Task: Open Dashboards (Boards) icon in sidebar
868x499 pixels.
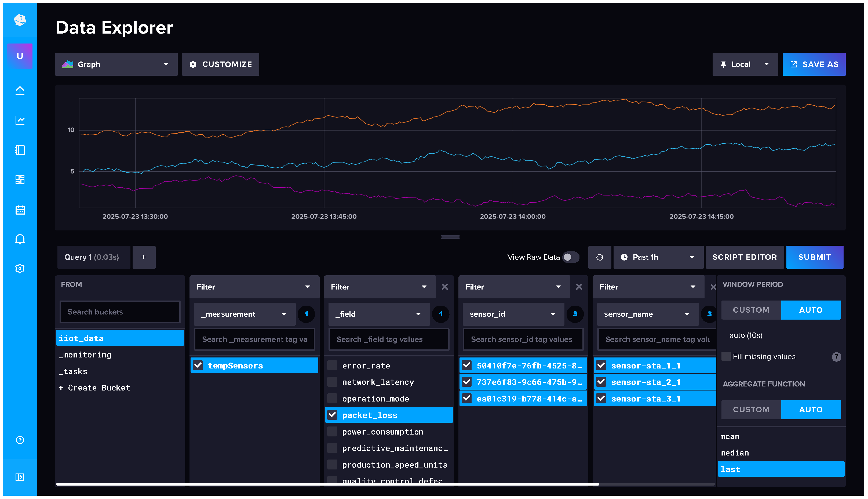Action: (x=20, y=180)
